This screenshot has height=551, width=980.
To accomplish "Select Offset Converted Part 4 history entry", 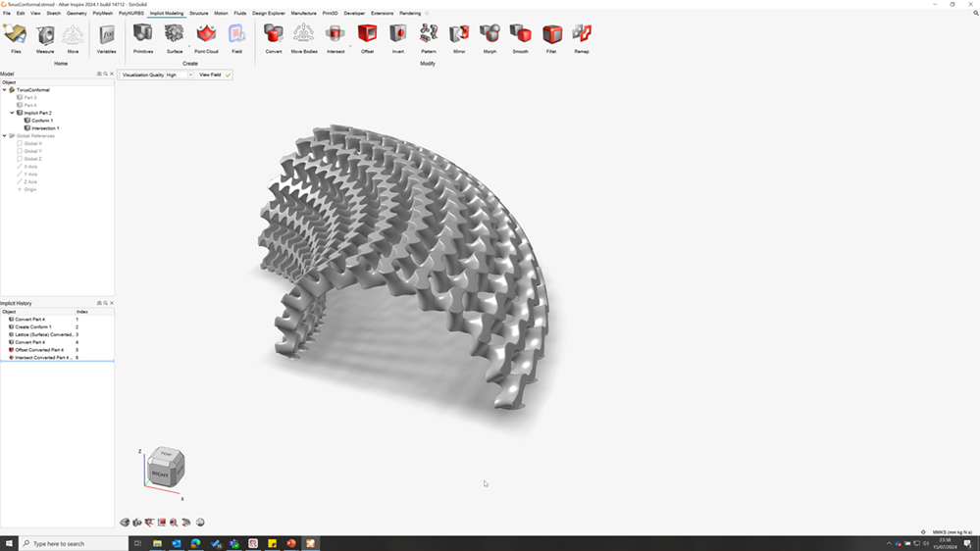I will point(39,350).
